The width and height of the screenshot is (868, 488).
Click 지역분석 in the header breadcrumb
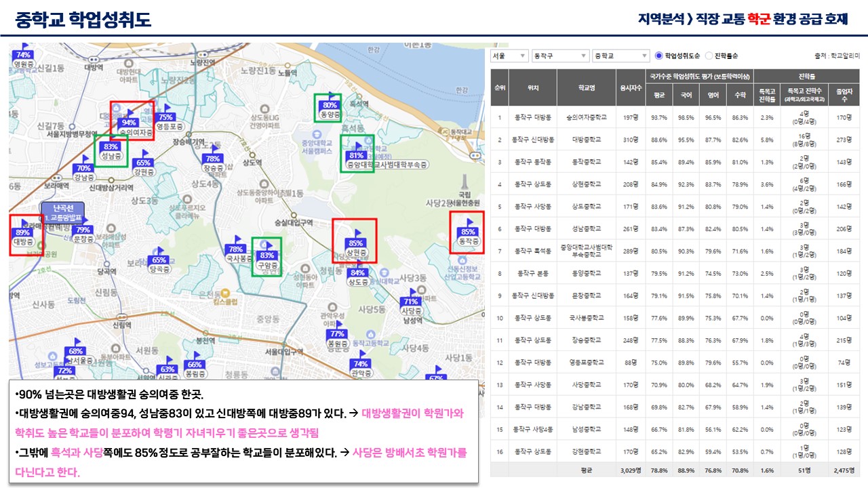661,19
